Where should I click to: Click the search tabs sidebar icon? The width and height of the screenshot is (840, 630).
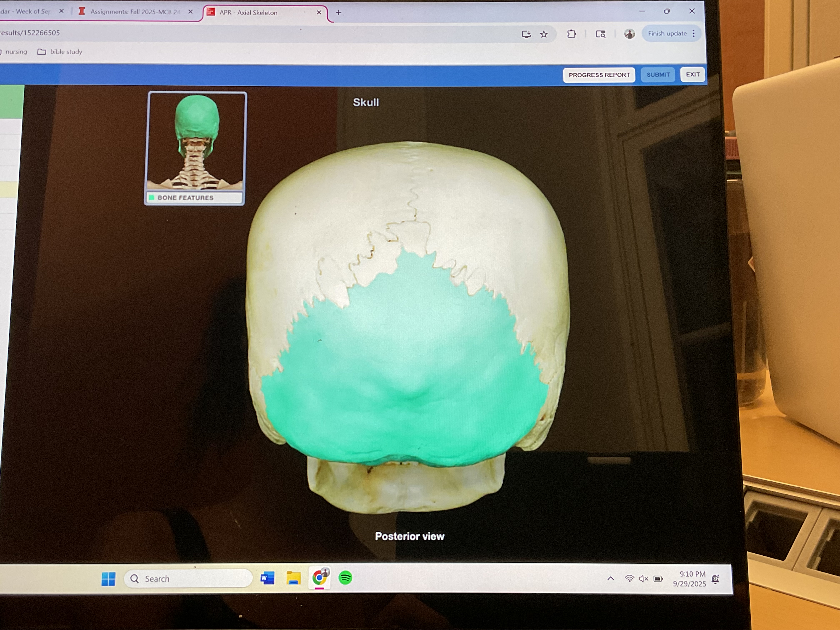tap(600, 34)
